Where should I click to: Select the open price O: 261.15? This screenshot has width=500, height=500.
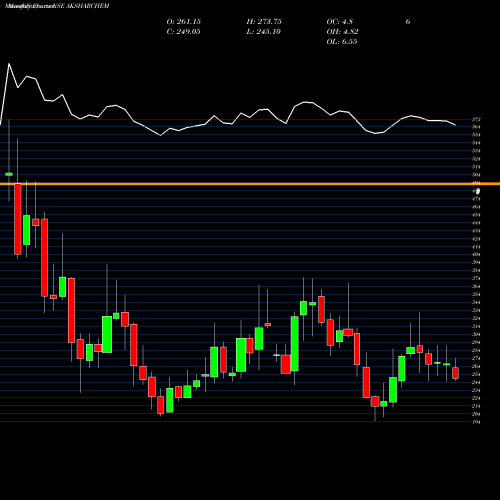pos(184,22)
